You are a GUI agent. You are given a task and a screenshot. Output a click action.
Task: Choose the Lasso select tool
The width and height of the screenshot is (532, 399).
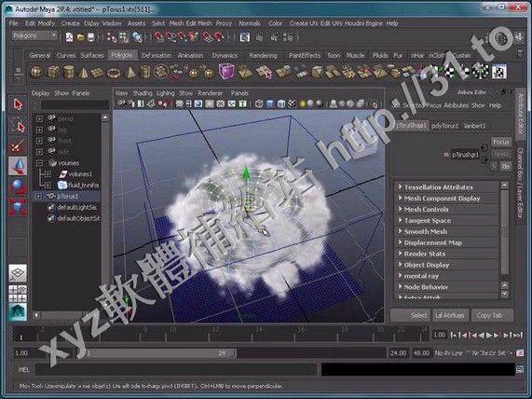(x=18, y=127)
